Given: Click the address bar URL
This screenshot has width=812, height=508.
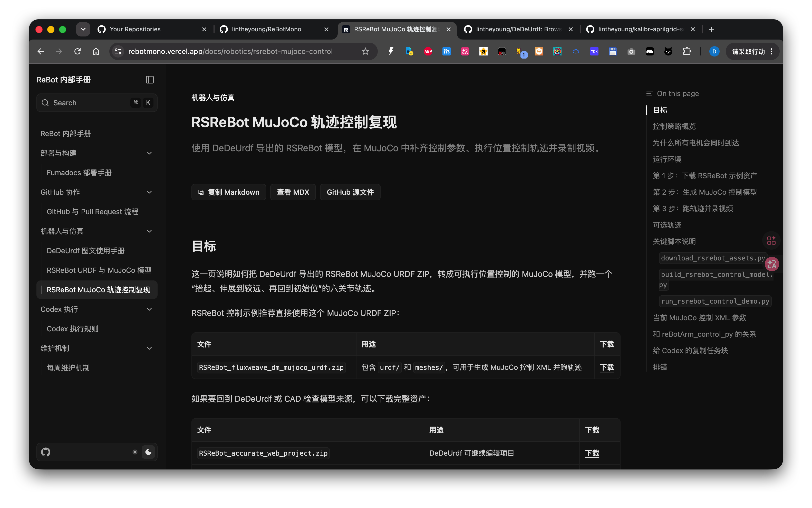Looking at the screenshot, I should coord(230,51).
